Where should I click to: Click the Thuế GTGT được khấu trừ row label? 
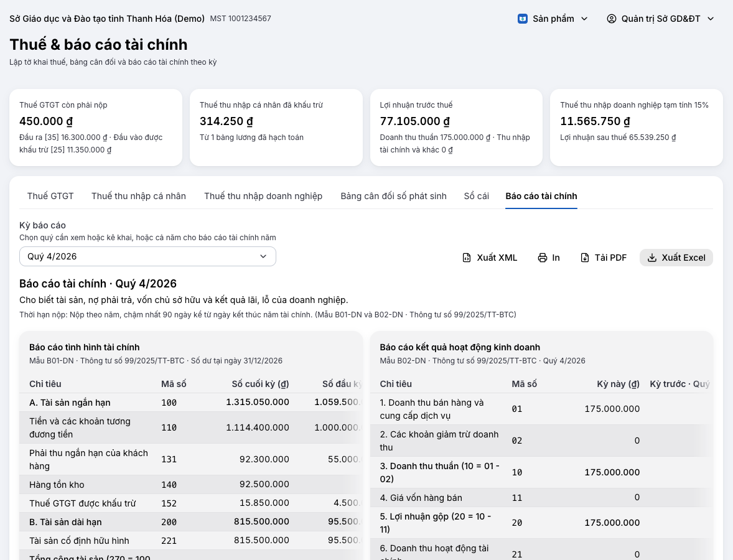coord(82,503)
